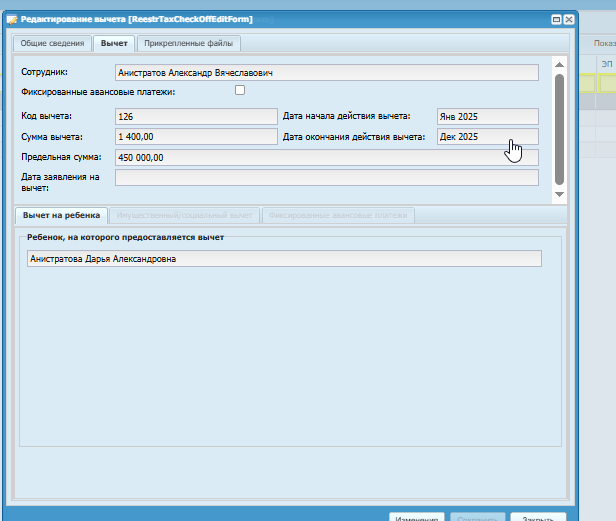Image resolution: width=616 pixels, height=521 pixels.
Task: Click the Сотрудник label
Action: pyautogui.click(x=44, y=72)
